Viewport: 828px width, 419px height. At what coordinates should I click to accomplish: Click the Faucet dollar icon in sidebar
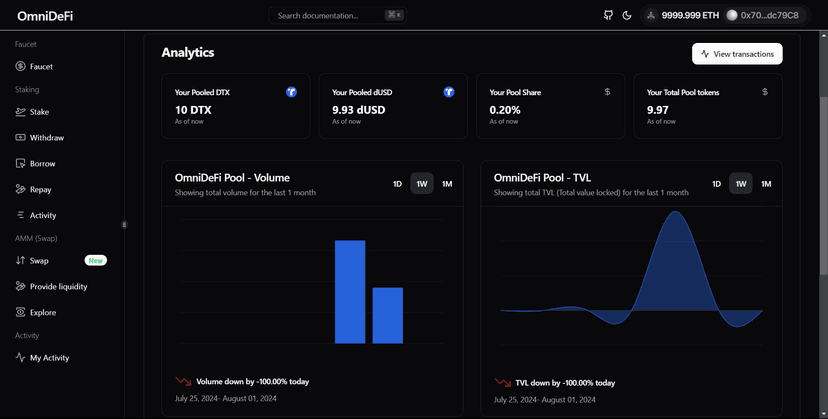[x=20, y=67]
